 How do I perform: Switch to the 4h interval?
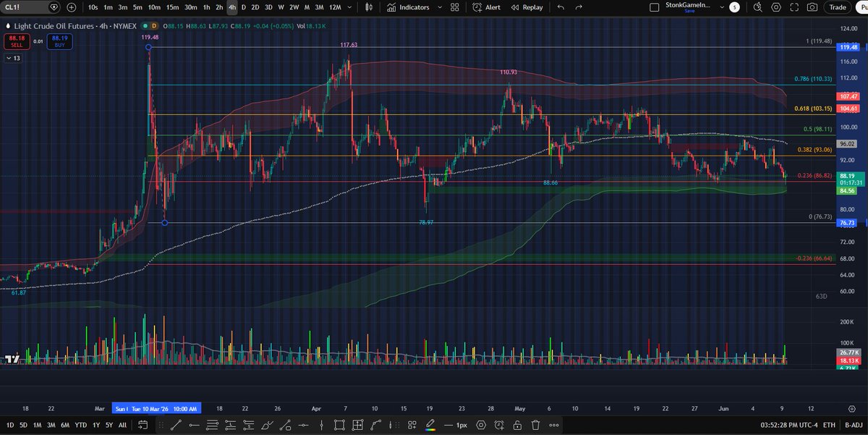[x=231, y=7]
